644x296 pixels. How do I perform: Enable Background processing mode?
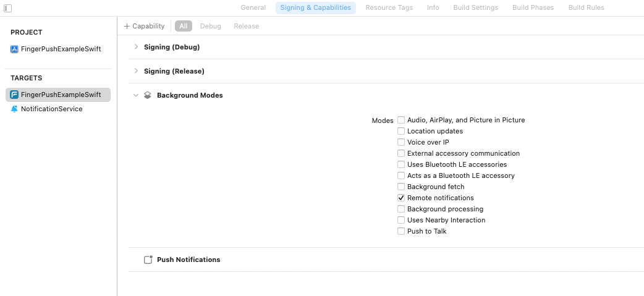pos(401,209)
